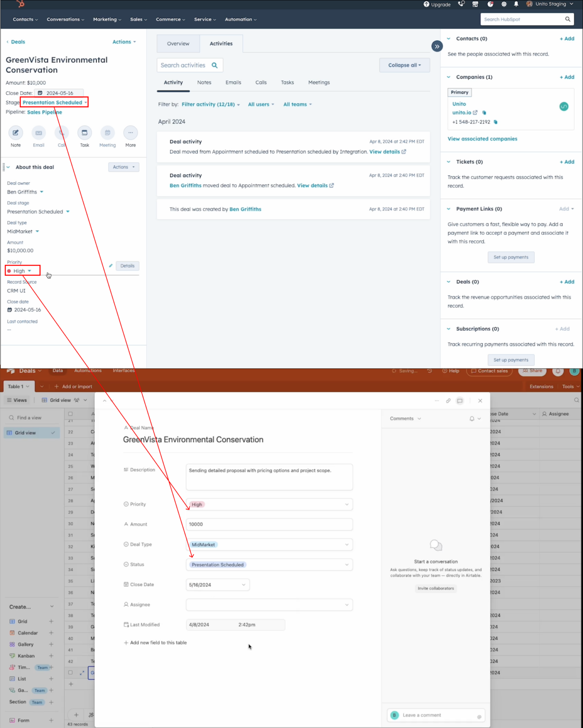Image resolution: width=583 pixels, height=728 pixels.
Task: Click the Details button next to Priority
Action: (x=127, y=266)
